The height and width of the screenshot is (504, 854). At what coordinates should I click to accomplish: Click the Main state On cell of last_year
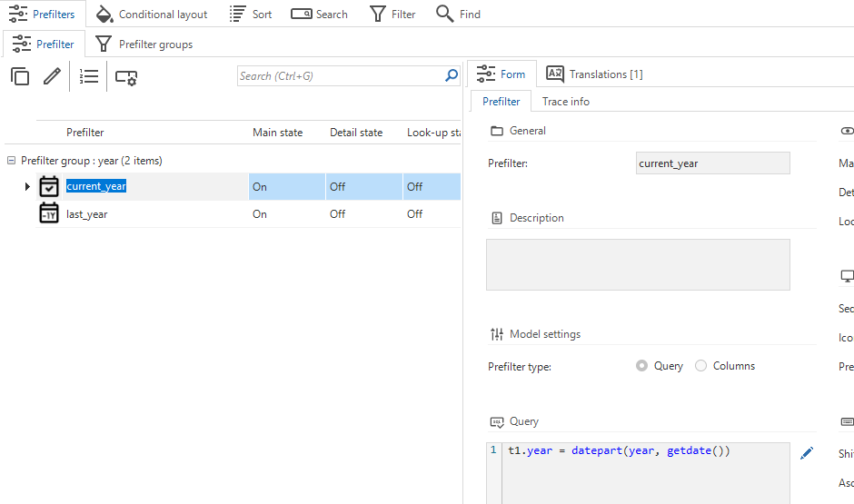(287, 214)
